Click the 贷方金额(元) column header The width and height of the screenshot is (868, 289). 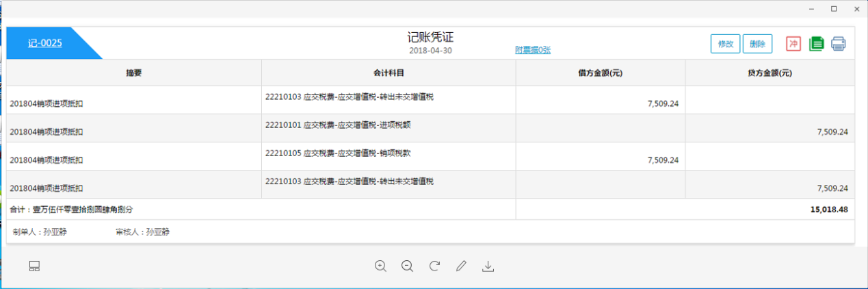[x=770, y=73]
